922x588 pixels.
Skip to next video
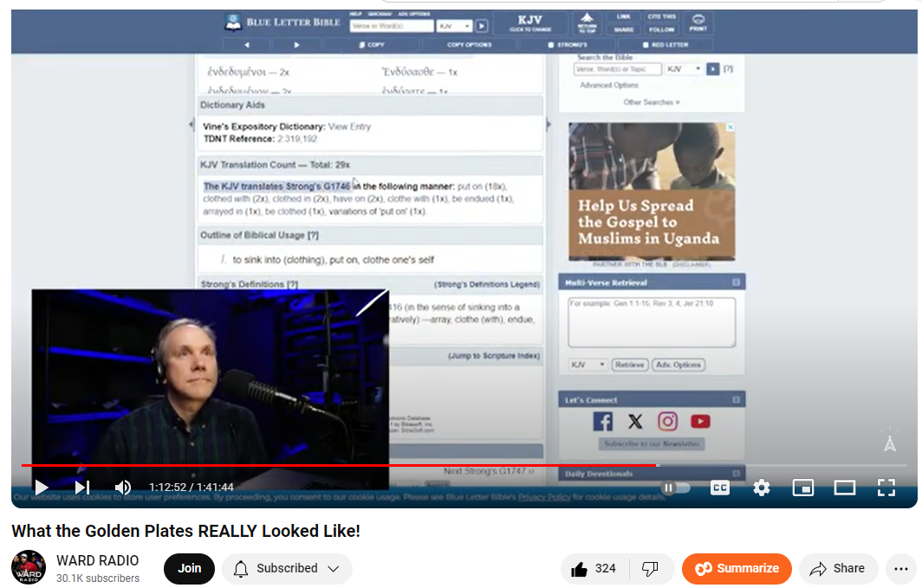[x=82, y=488]
